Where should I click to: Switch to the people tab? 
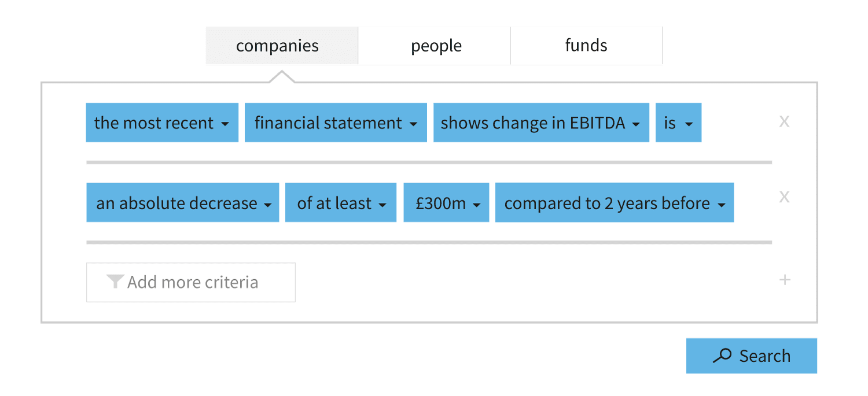[435, 46]
